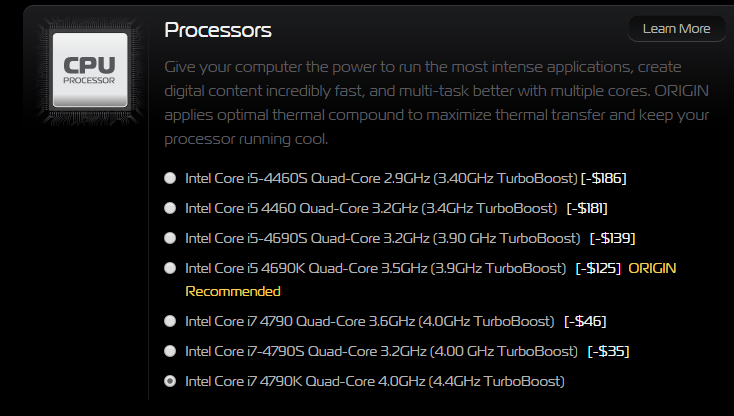
Task: Click the Intel Core i5-4460S Quad-Core 2.9GHz label
Action: pyautogui.click(x=380, y=178)
